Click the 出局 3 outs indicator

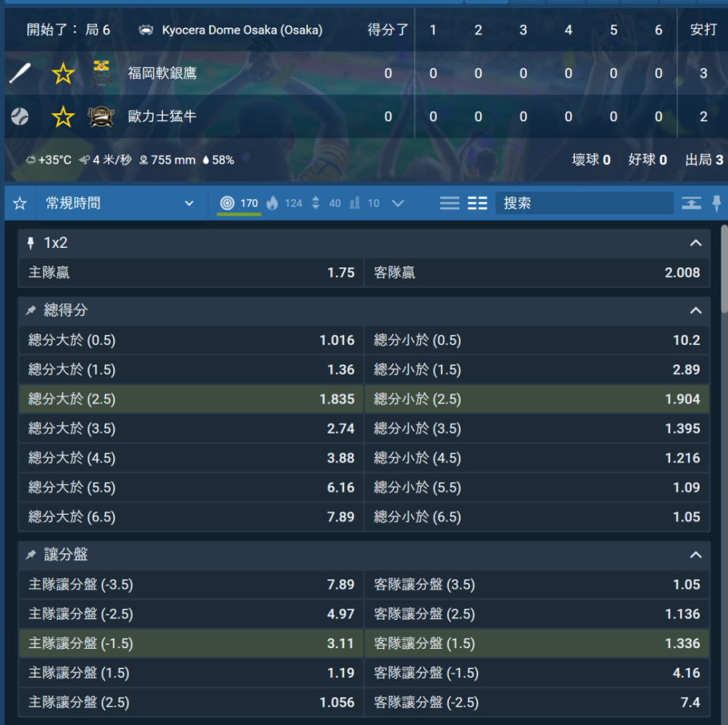point(704,160)
